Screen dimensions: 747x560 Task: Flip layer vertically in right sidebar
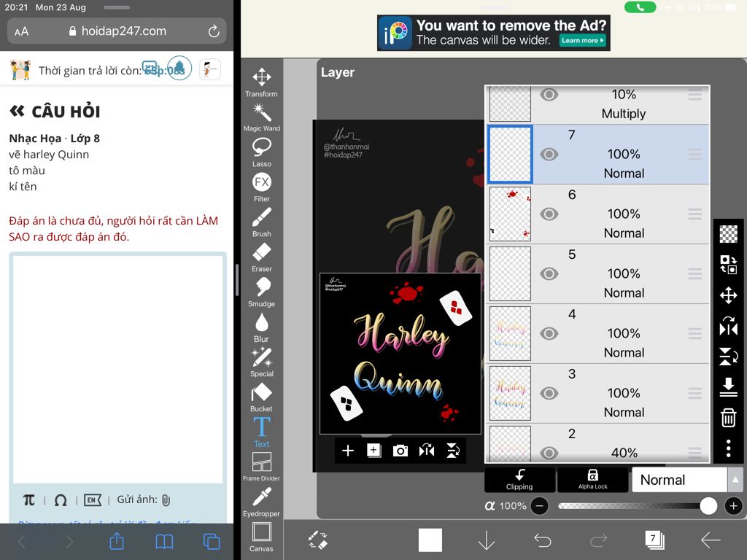pyautogui.click(x=729, y=356)
